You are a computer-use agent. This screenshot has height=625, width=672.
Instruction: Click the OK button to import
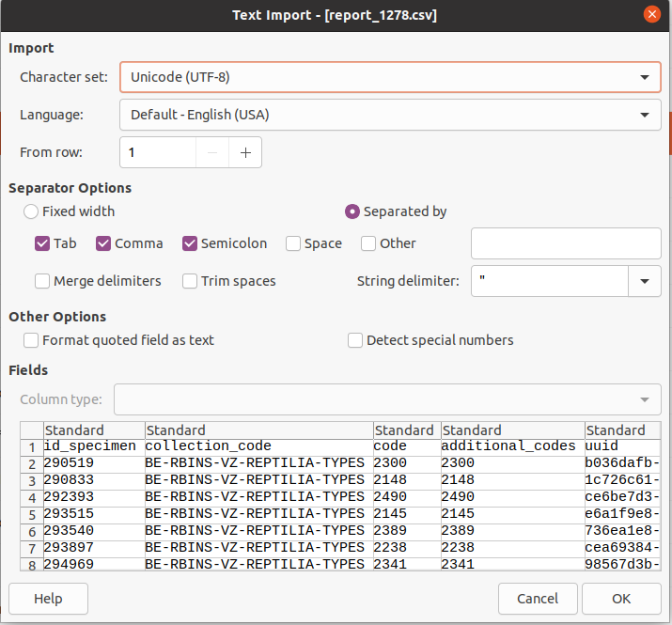[x=620, y=599]
